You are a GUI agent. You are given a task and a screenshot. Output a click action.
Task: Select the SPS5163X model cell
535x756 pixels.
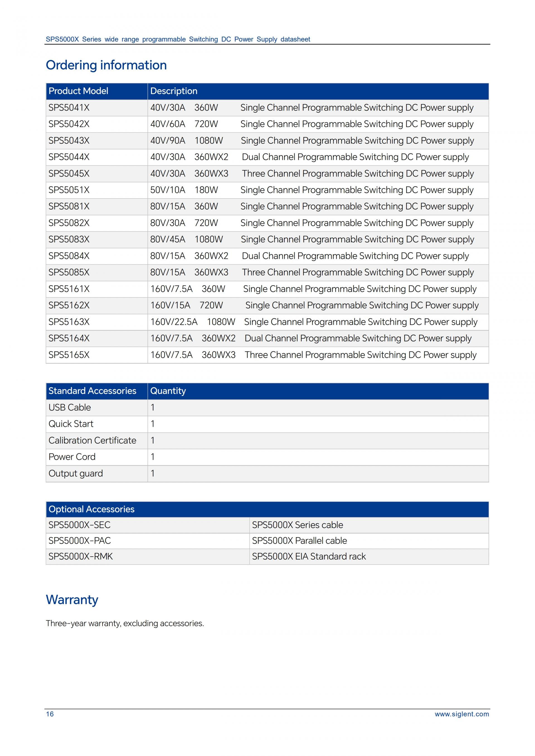(69, 322)
